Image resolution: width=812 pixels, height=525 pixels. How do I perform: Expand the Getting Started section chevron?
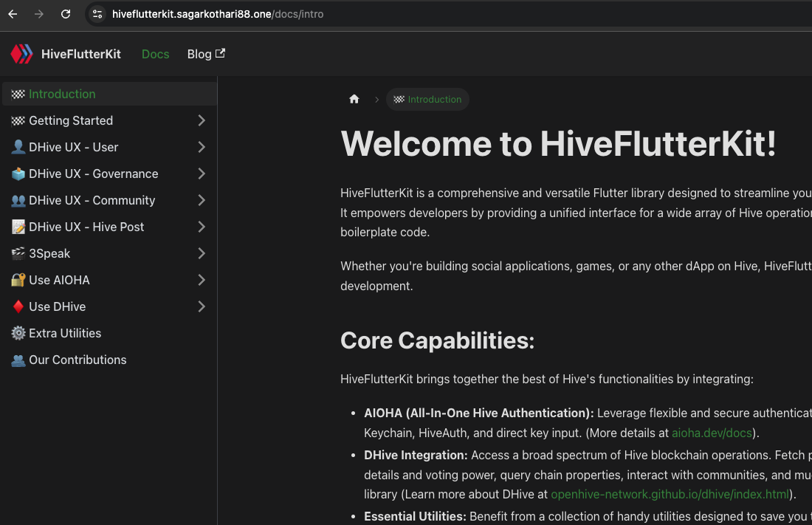pyautogui.click(x=202, y=120)
